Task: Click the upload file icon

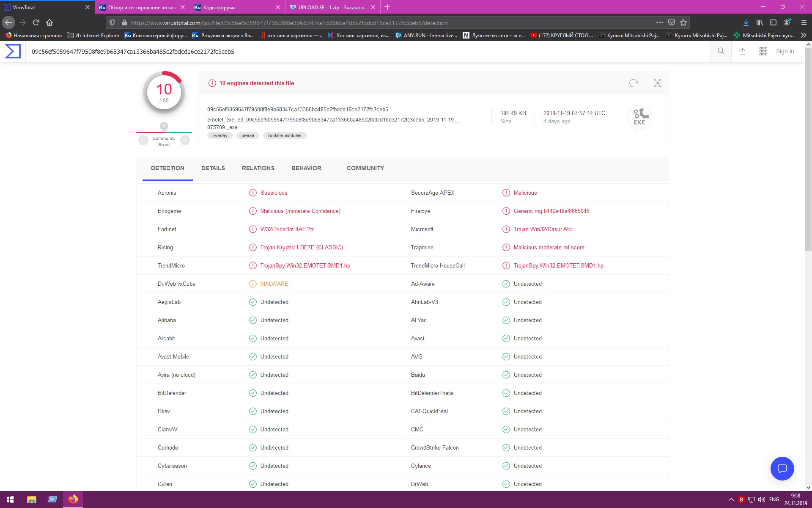Action: pos(742,51)
